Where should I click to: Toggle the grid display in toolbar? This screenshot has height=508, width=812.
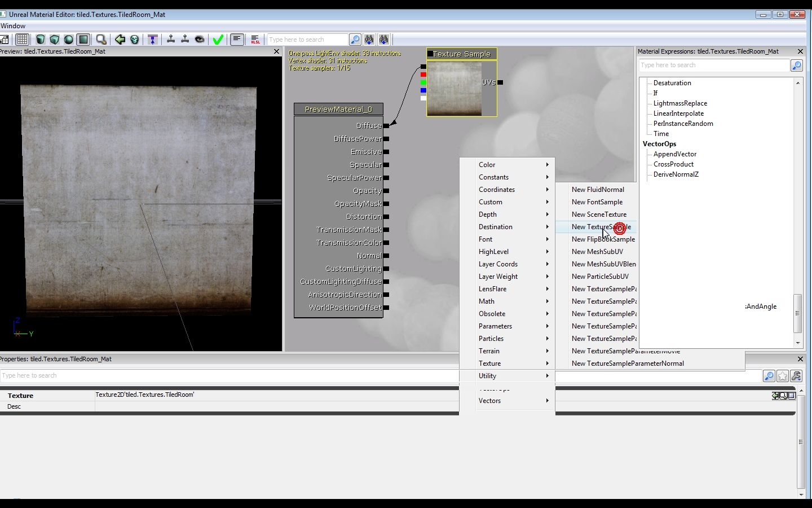(x=22, y=40)
